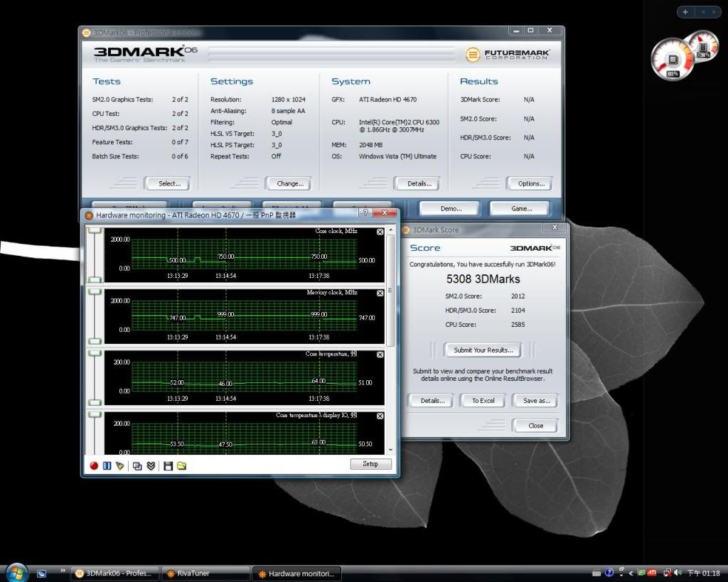This screenshot has height=582, width=728.
Task: Switch to RivaTuner taskbar button
Action: (206, 573)
